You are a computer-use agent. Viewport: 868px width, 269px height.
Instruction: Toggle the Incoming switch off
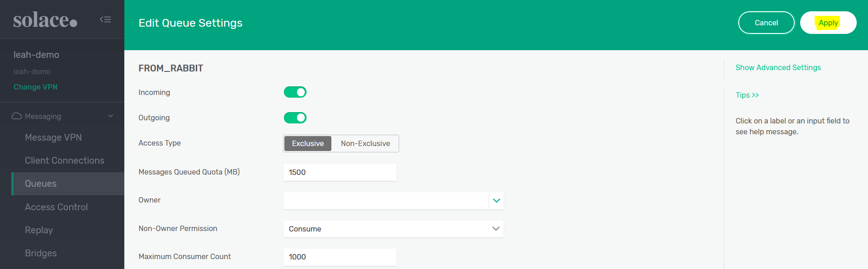pos(295,92)
